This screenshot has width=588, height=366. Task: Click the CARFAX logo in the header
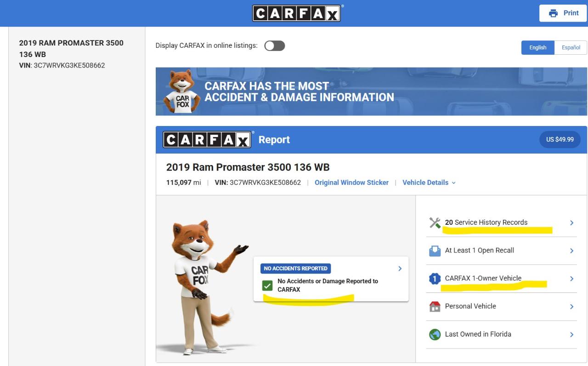[x=297, y=13]
